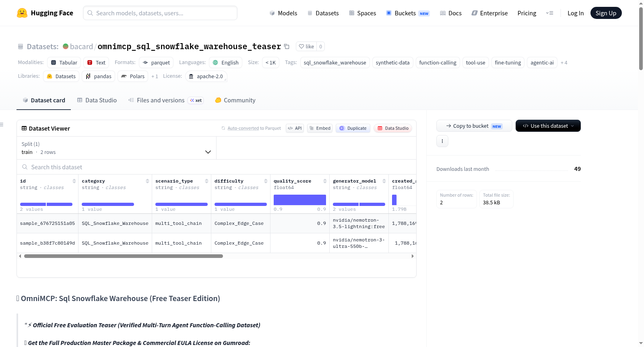Click the bacard user avatar icon

pos(66,46)
